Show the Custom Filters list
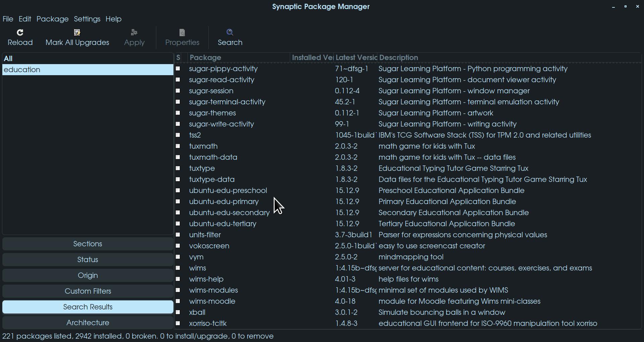This screenshot has height=342, width=644. point(88,291)
